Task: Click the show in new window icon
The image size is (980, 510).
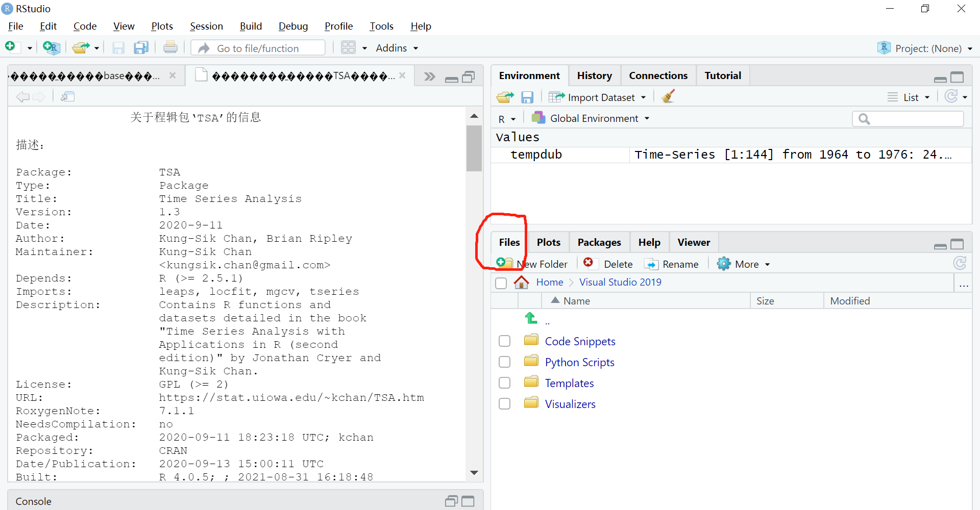Action: (68, 96)
